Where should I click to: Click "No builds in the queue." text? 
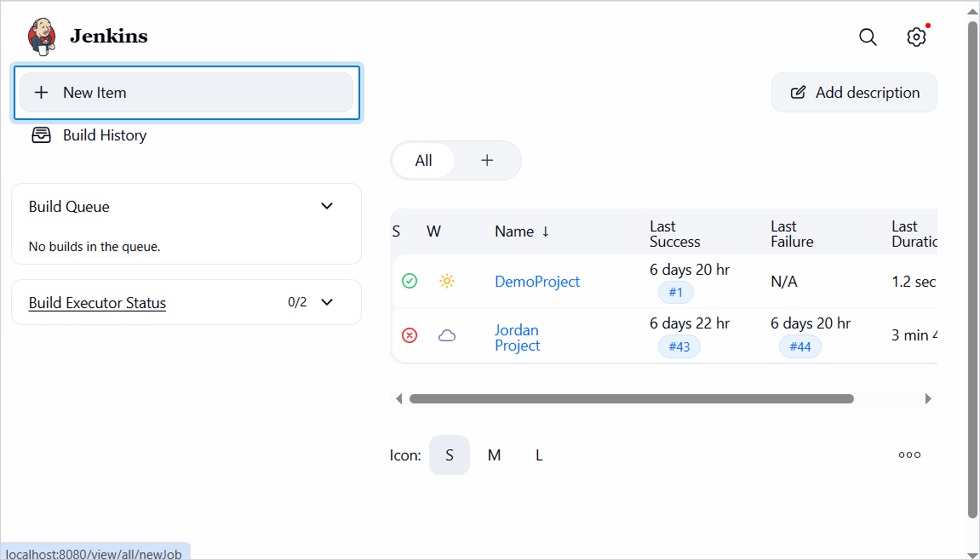pos(95,247)
